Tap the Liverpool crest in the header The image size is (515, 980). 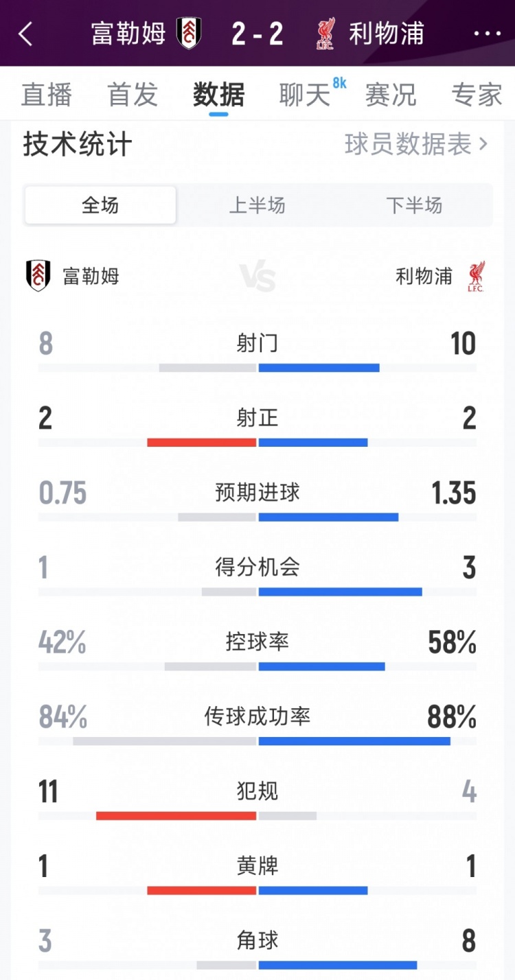pyautogui.click(x=325, y=33)
